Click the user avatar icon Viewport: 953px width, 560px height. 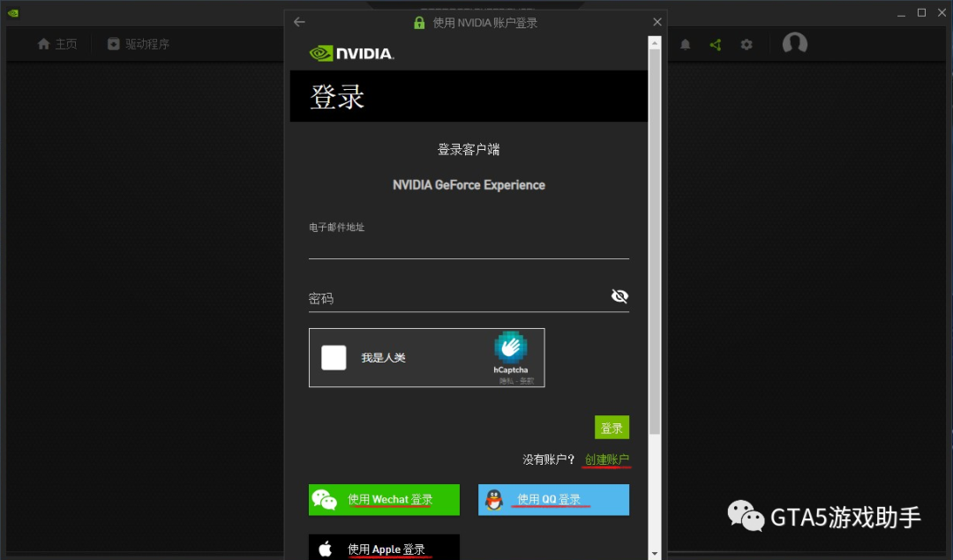tap(794, 43)
